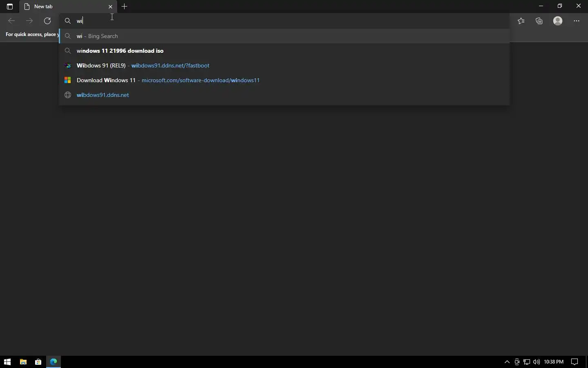Image resolution: width=588 pixels, height=368 pixels.
Task: Click the Meet Now tray icon
Action: tap(517, 362)
